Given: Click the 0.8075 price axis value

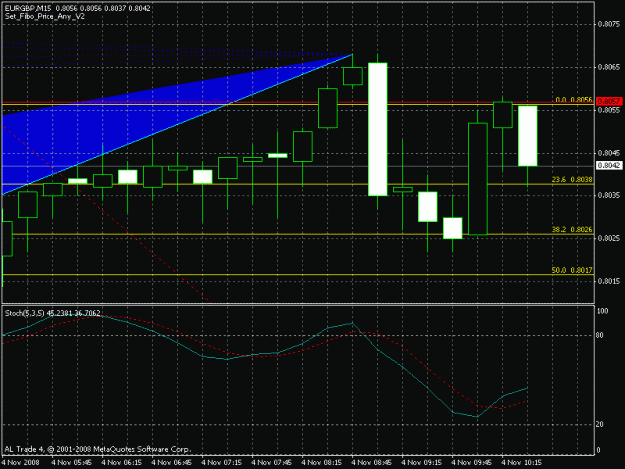Looking at the screenshot, I should pos(609,24).
